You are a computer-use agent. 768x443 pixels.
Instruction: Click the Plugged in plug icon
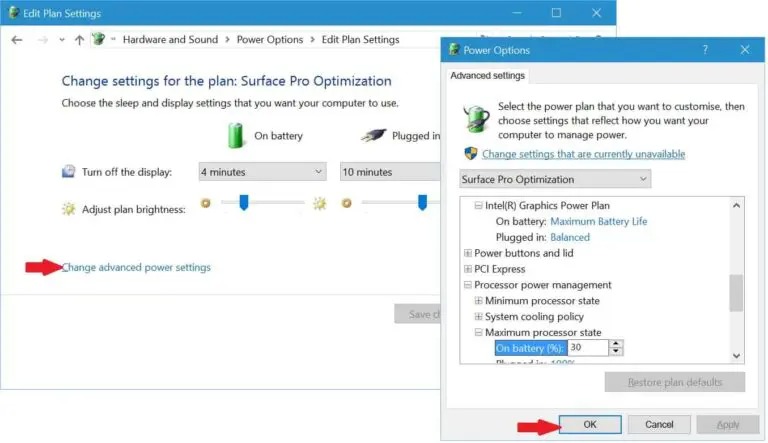[374, 134]
